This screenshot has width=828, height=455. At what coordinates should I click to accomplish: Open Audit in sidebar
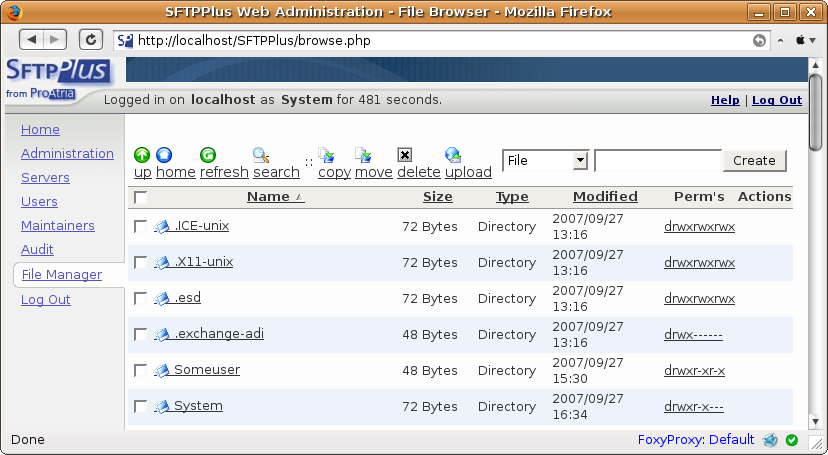(x=37, y=249)
